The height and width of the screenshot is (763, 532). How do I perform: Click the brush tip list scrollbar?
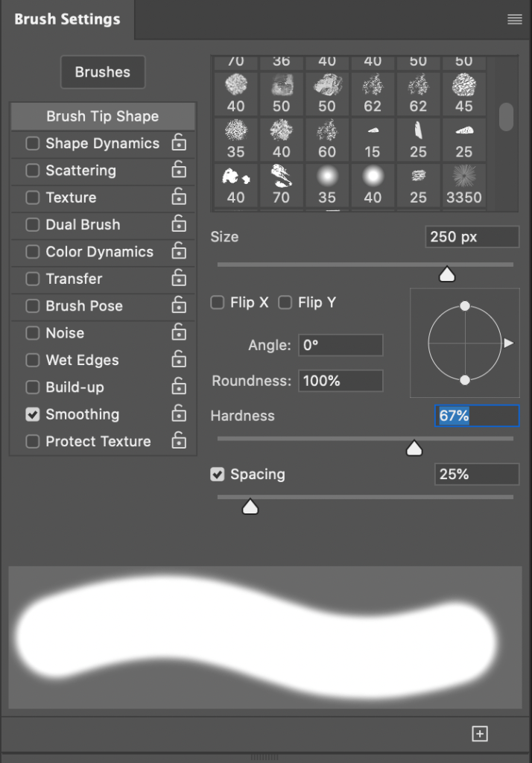click(506, 117)
